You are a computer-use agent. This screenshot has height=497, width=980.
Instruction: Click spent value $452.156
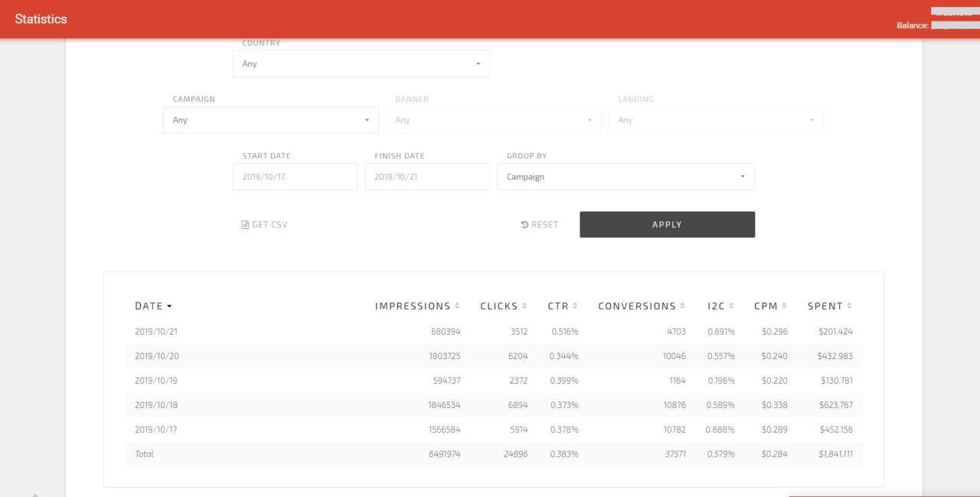(x=836, y=430)
